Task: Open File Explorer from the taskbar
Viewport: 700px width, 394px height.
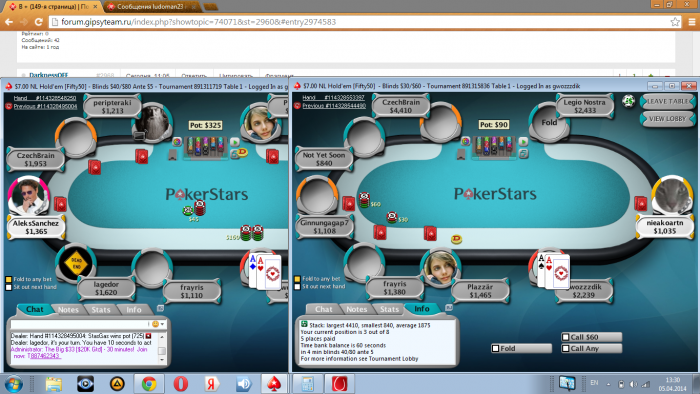Action: pos(54,384)
